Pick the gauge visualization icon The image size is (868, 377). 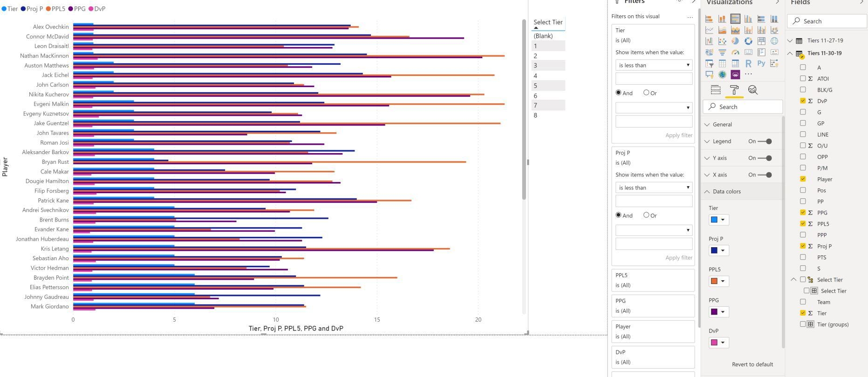[x=735, y=53]
